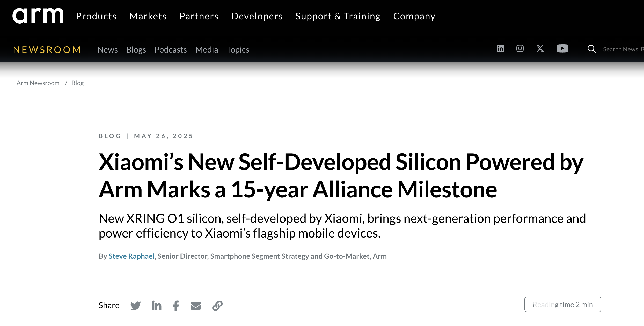Open the Developers menu
The image size is (644, 326).
click(x=257, y=16)
